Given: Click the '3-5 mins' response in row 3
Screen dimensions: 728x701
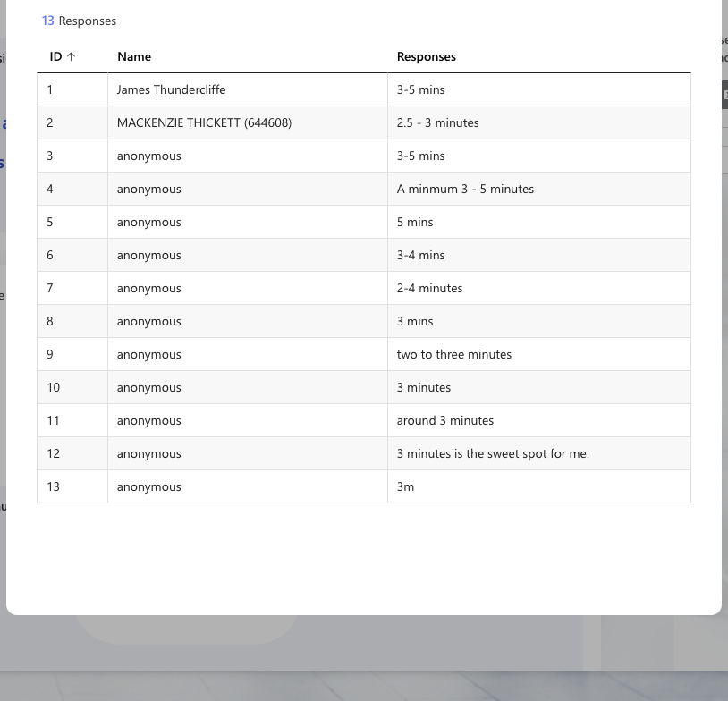Looking at the screenshot, I should click(420, 156).
